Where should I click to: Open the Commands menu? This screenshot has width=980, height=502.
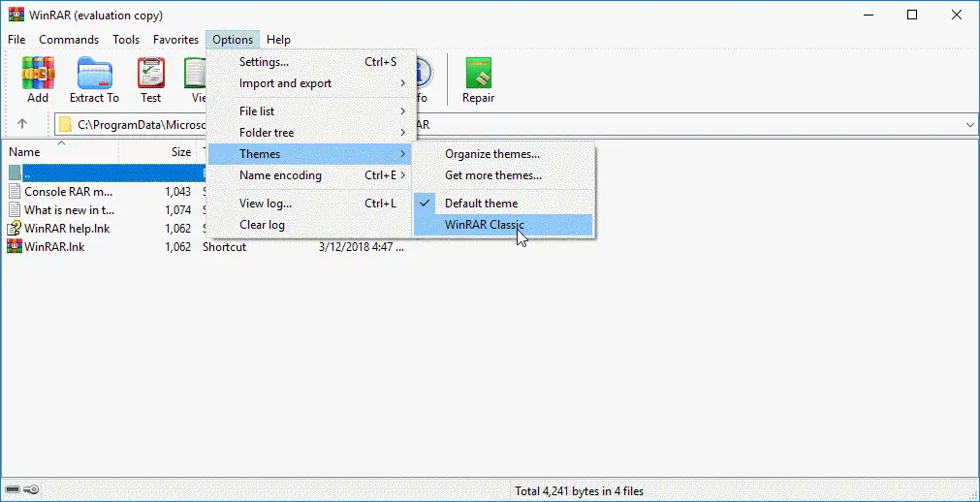pos(69,40)
